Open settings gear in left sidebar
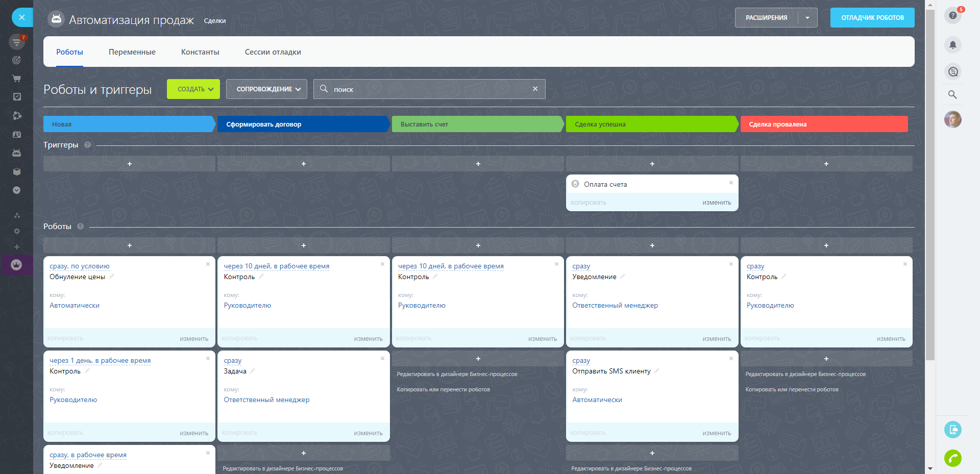The image size is (980, 474). pyautogui.click(x=16, y=231)
